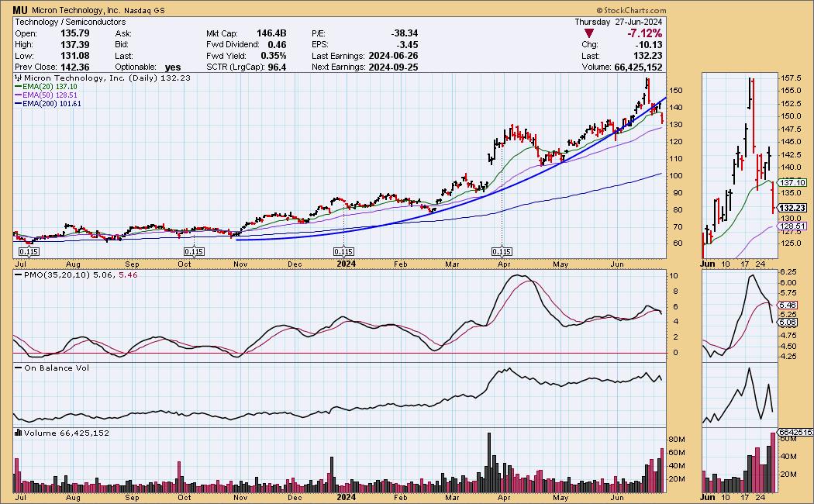Click the Next Earnings date 2024-09-25

click(393, 67)
